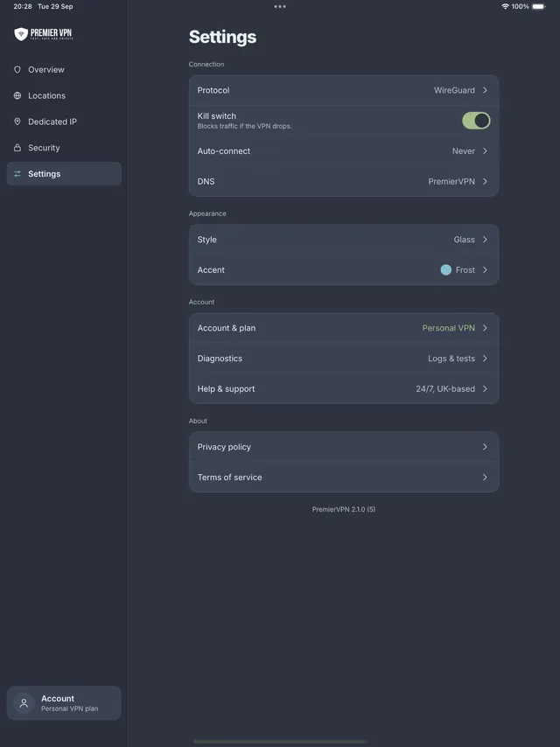Open the Terms of service chevron

[485, 478]
